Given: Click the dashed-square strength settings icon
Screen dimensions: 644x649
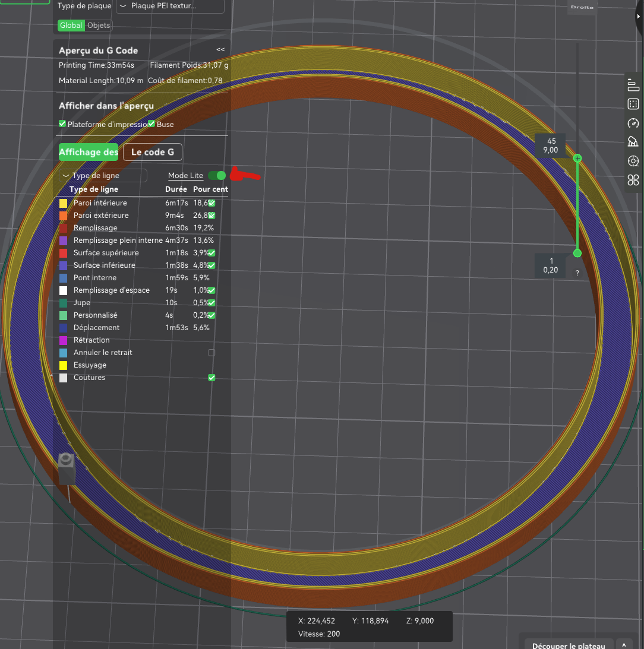Looking at the screenshot, I should [x=633, y=104].
